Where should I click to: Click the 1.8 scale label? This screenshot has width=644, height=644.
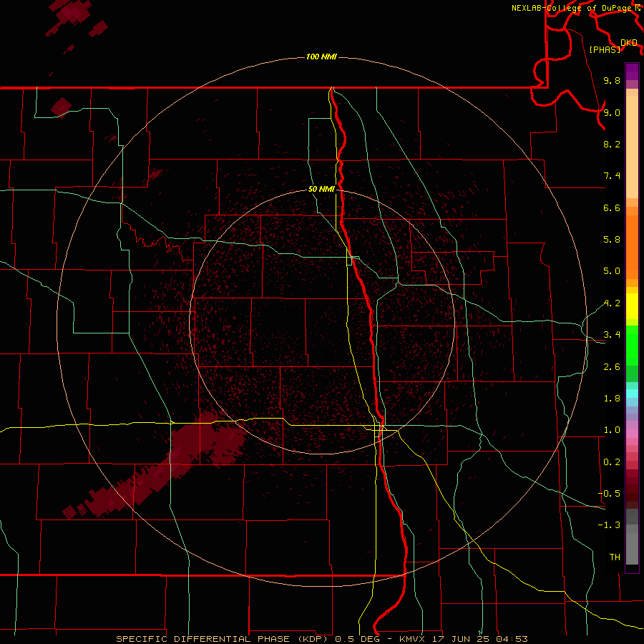[x=612, y=399]
